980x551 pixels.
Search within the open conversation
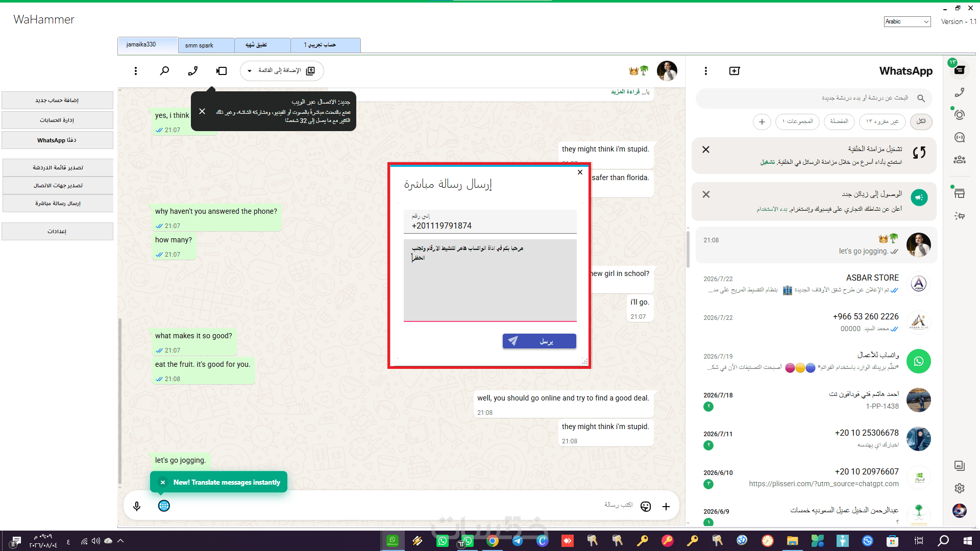pyautogui.click(x=164, y=71)
